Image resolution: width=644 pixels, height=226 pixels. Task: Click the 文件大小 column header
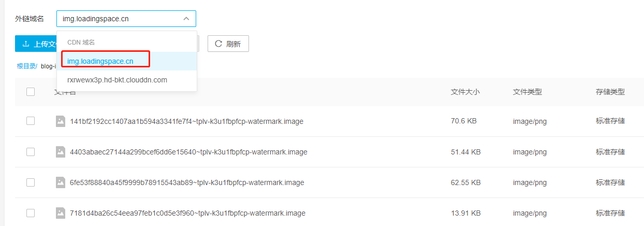[465, 92]
